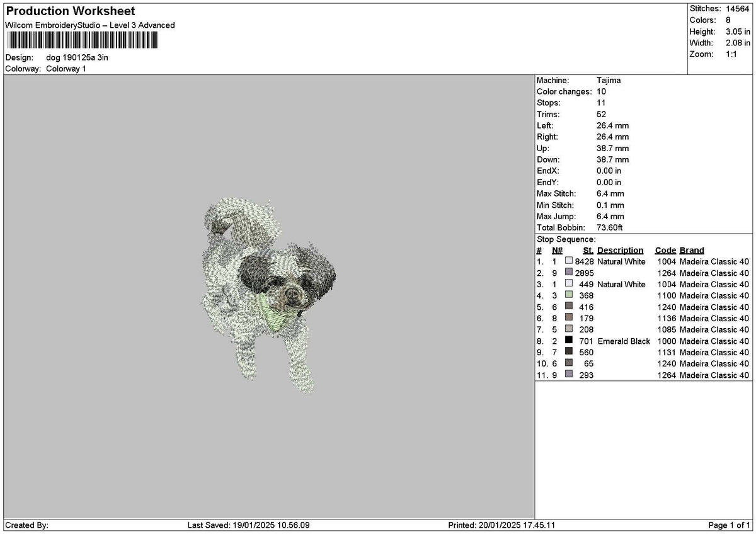The width and height of the screenshot is (756, 534).
Task: Click the 'EndX:' label
Action: coord(548,171)
